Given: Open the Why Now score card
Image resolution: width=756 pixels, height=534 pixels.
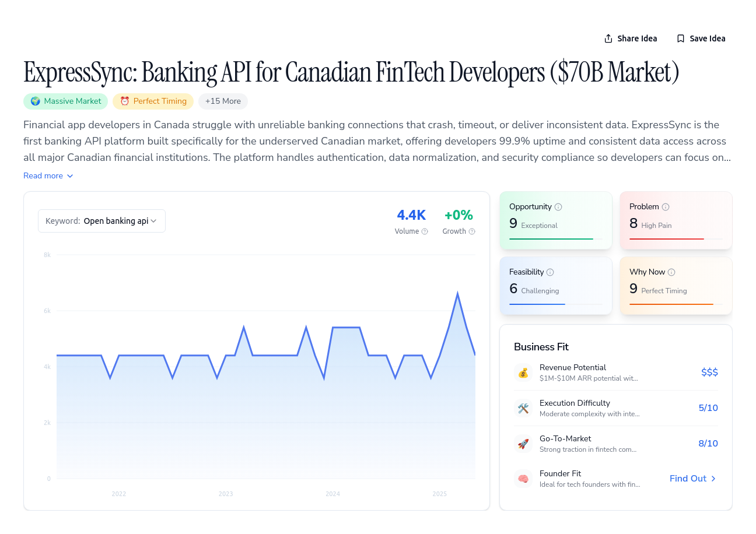Looking at the screenshot, I should point(676,286).
